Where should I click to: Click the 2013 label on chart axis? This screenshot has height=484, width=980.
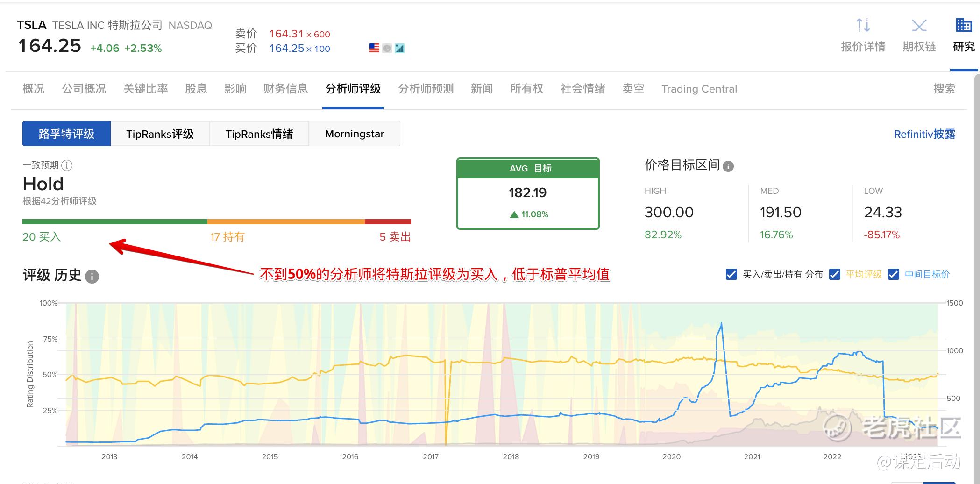pos(109,456)
